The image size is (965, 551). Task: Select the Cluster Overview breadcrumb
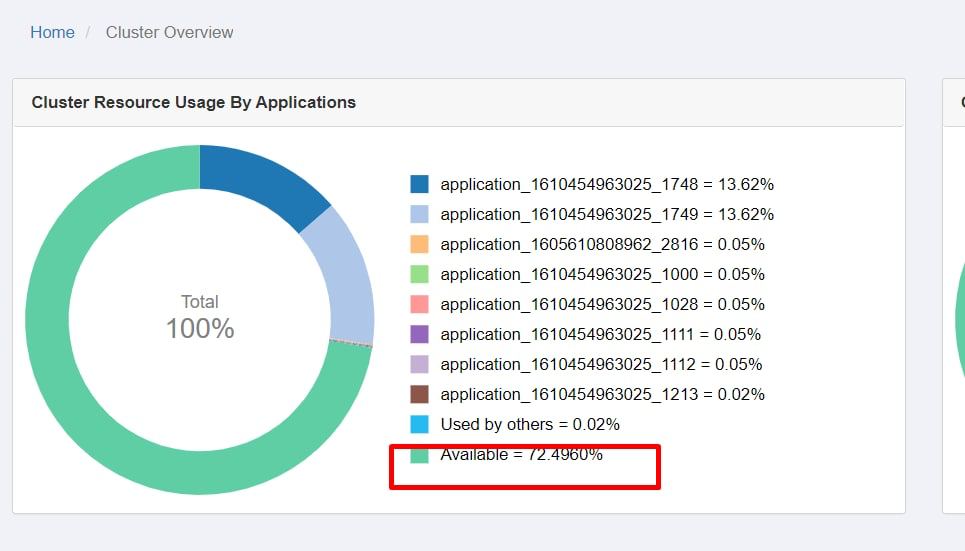pyautogui.click(x=169, y=32)
